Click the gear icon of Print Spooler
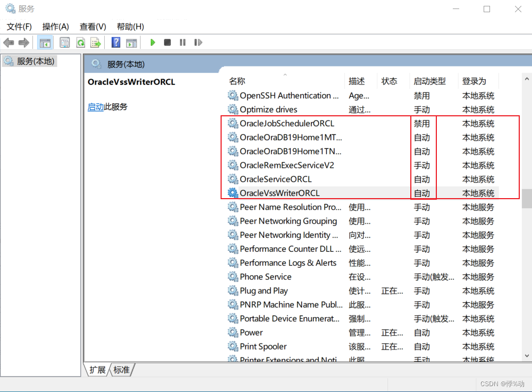The width and height of the screenshot is (532, 392). [233, 346]
